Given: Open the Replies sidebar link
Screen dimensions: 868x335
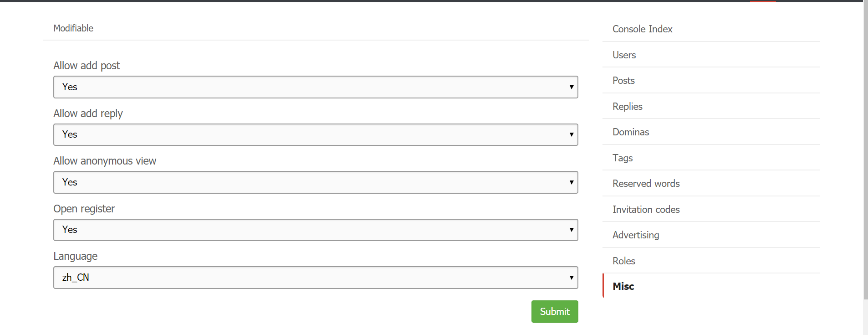Looking at the screenshot, I should pyautogui.click(x=627, y=107).
